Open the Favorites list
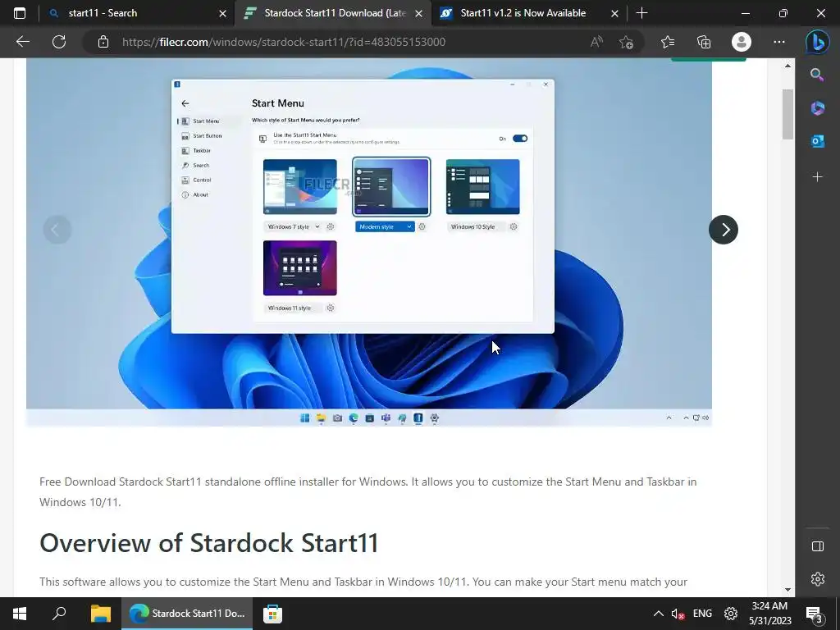The image size is (840, 630). (668, 42)
